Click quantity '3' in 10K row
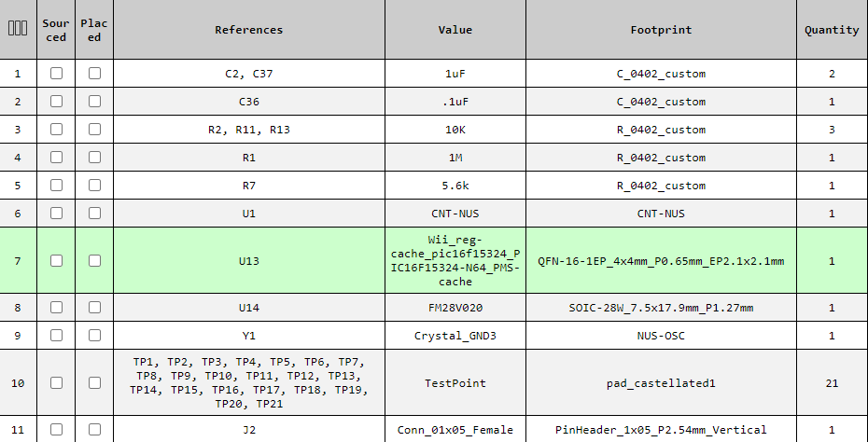 click(832, 130)
